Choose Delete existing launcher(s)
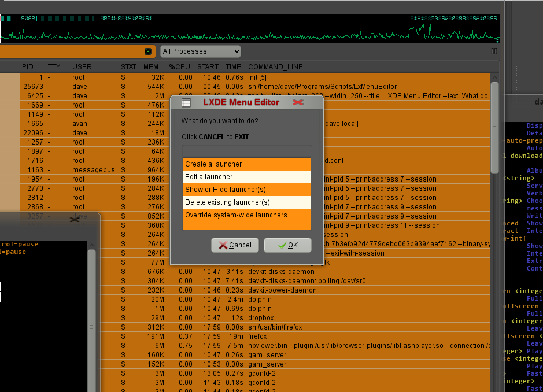 [247, 202]
